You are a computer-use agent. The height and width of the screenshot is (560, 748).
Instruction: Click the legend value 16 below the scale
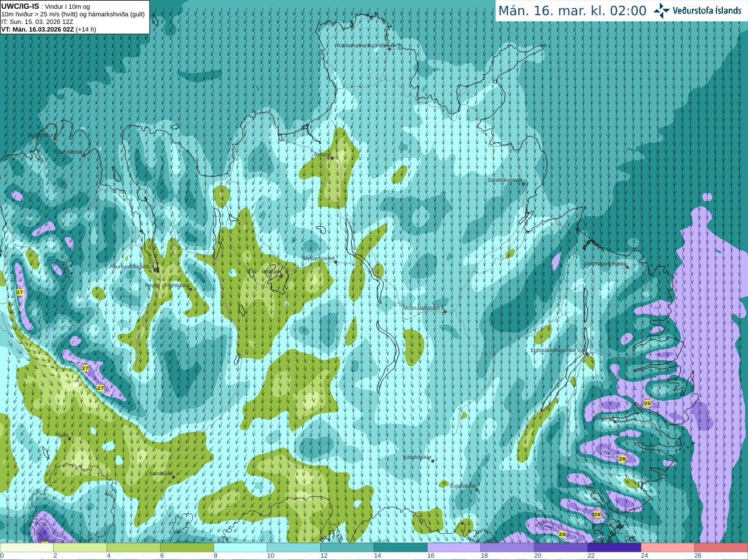click(431, 556)
